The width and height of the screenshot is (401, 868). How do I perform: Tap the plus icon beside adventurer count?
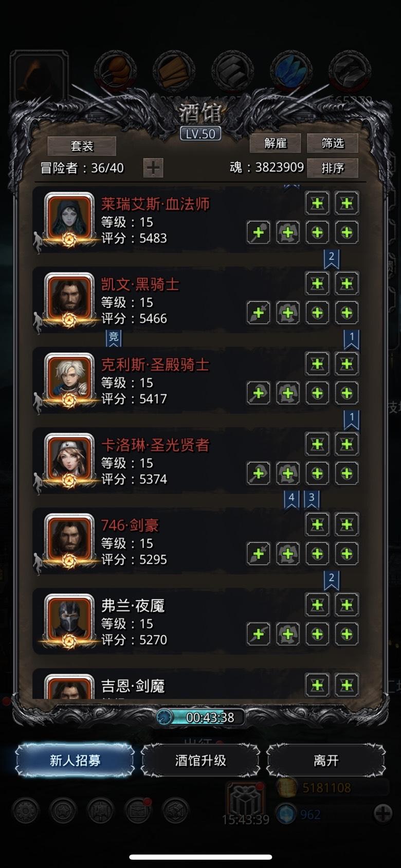tap(153, 168)
